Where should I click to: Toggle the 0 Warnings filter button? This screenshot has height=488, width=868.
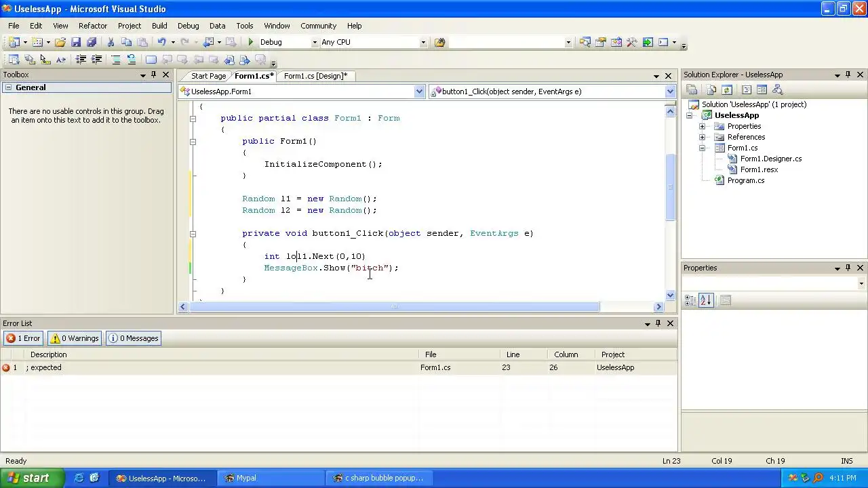[74, 338]
